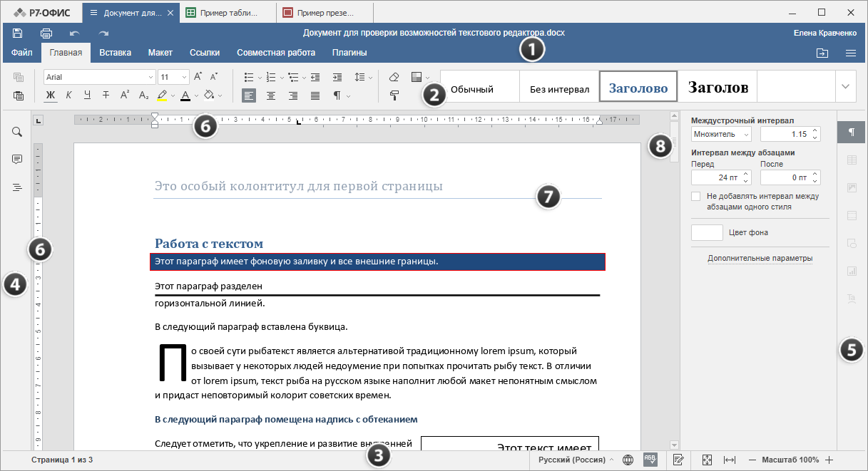Viewport: 868px width, 471px height.
Task: Toggle underline formatting (Ч)
Action: pos(87,95)
